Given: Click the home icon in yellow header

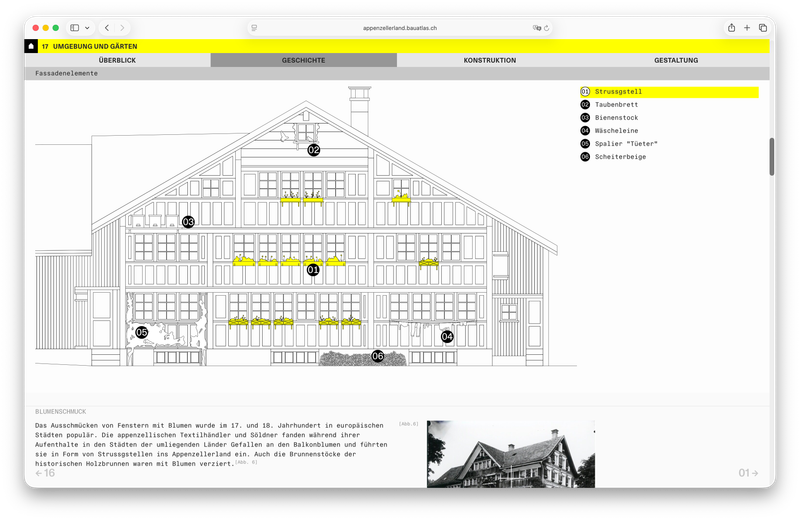Looking at the screenshot, I should tap(31, 46).
